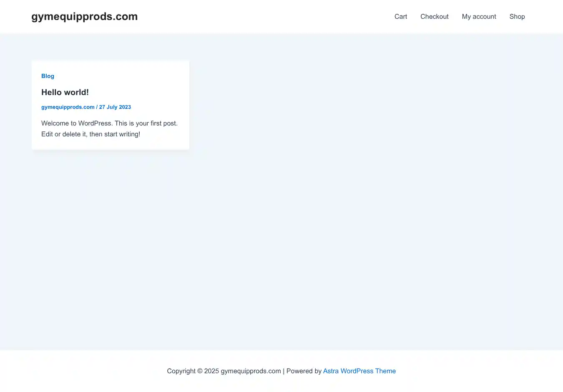563x392 pixels.
Task: Click the gymequipprods.com site title in header
Action: pos(84,17)
